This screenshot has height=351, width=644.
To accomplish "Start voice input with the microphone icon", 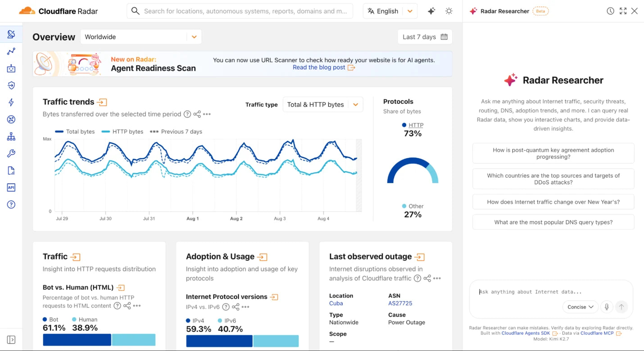I will coord(607,307).
